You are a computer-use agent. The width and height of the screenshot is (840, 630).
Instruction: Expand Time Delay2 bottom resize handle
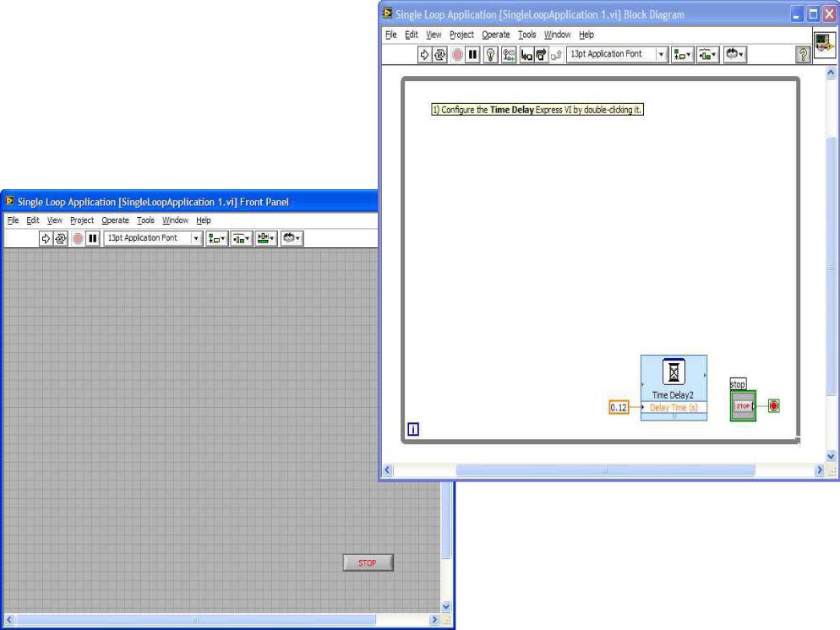coord(674,416)
